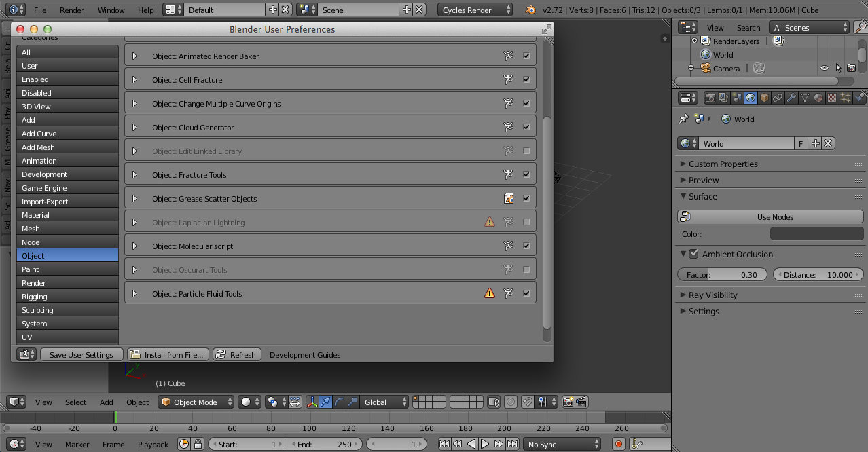Viewport: 868px width, 452px height.
Task: Toggle automatic keyframe record button
Action: click(619, 444)
